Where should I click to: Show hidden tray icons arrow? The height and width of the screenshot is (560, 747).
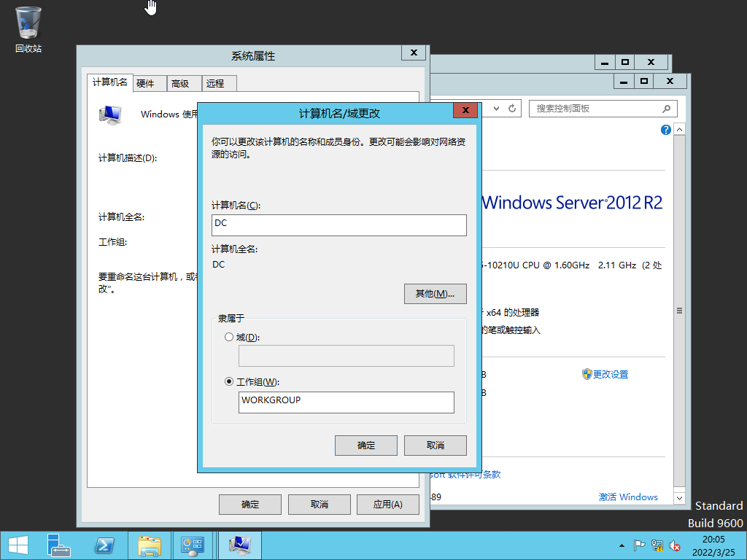click(x=622, y=545)
